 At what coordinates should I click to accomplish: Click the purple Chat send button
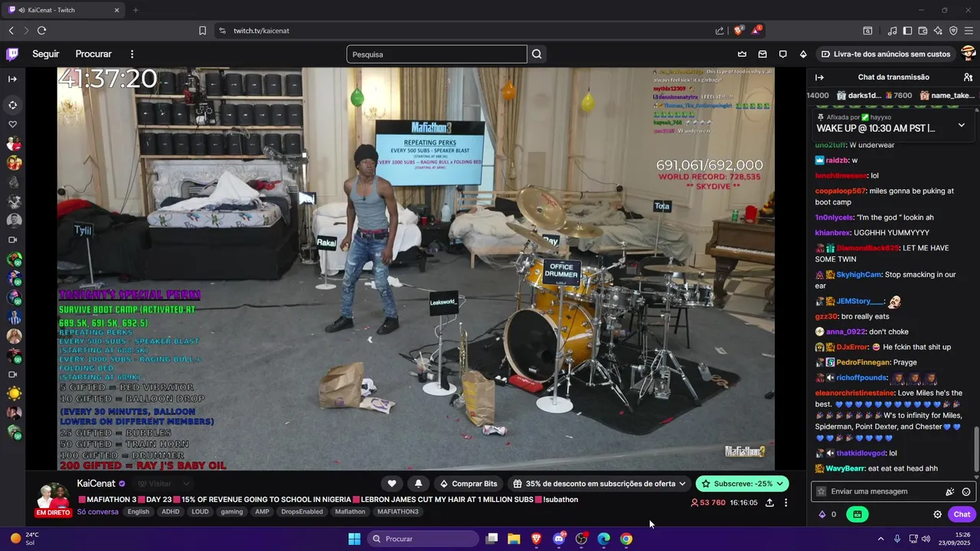tap(962, 514)
